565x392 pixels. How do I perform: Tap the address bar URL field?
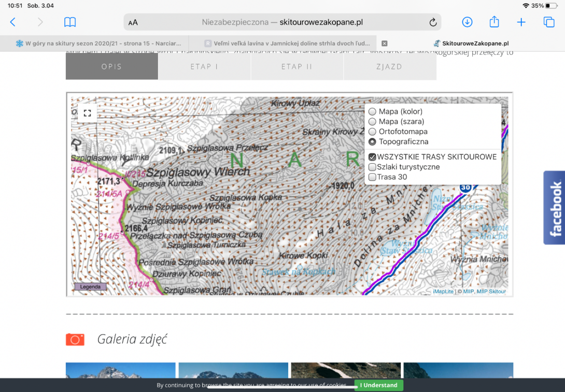(x=282, y=22)
